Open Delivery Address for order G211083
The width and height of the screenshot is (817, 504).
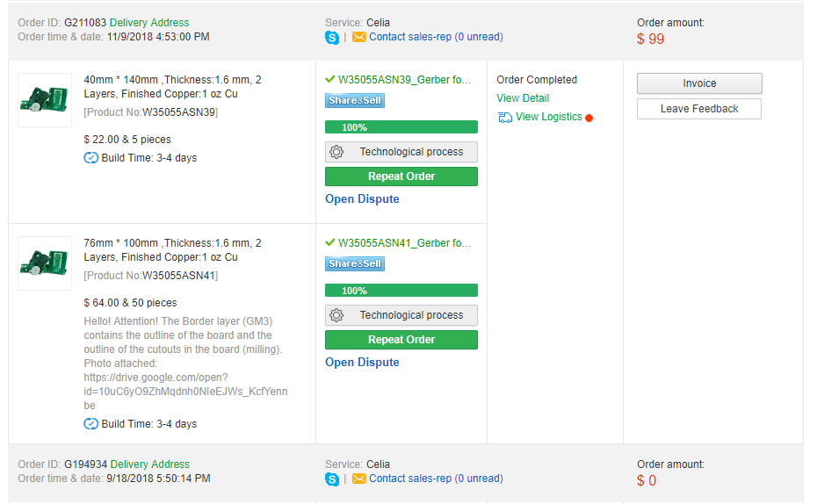pos(149,23)
